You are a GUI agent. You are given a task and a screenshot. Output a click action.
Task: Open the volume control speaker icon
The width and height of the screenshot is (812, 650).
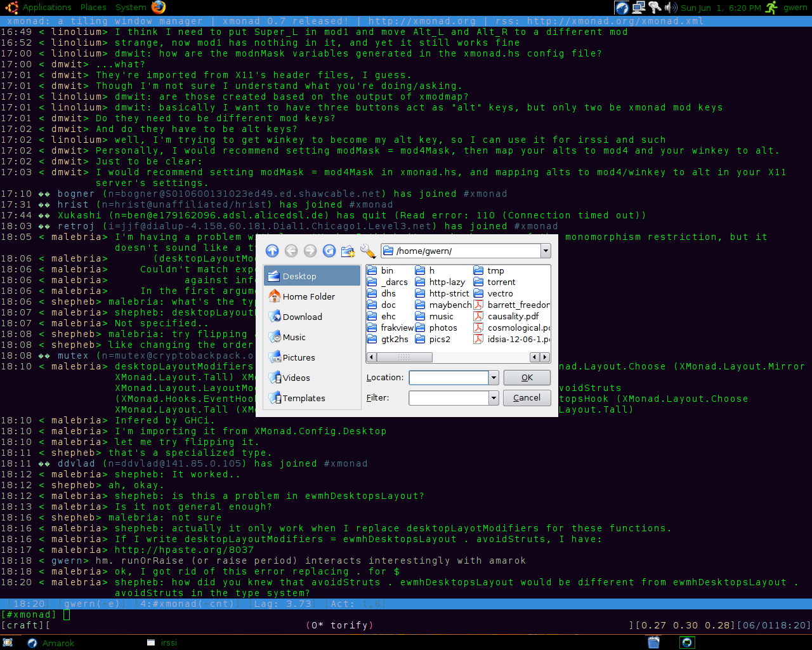671,8
